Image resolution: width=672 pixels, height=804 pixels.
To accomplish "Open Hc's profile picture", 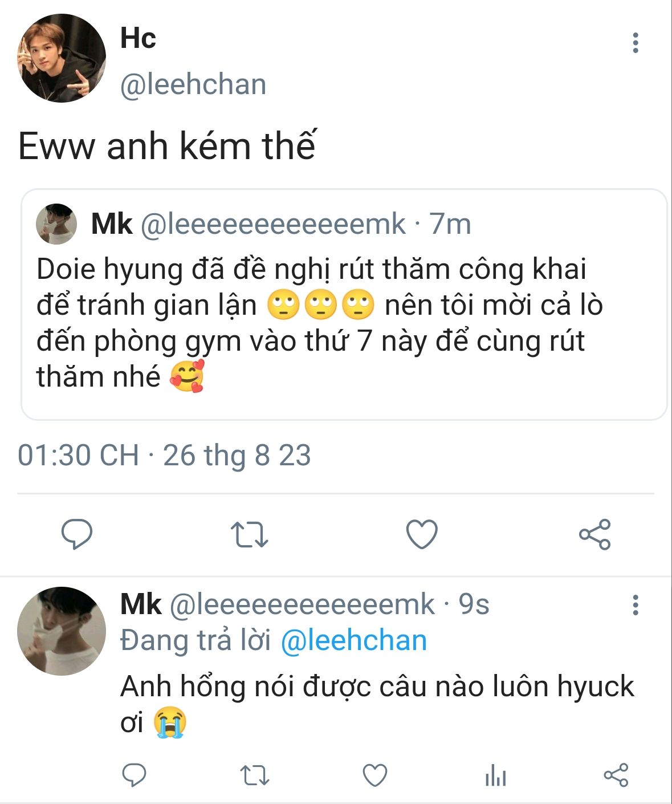I will [x=62, y=58].
